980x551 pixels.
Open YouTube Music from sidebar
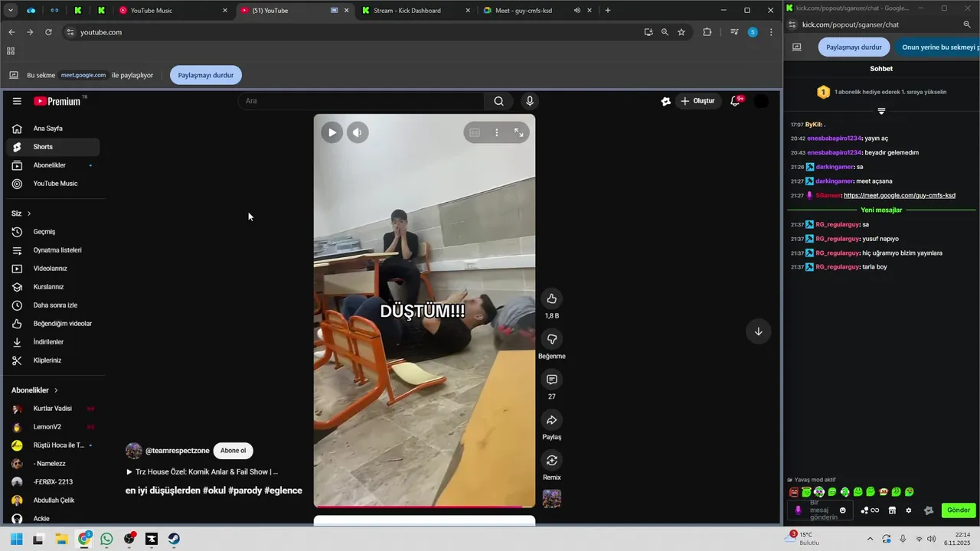point(51,184)
